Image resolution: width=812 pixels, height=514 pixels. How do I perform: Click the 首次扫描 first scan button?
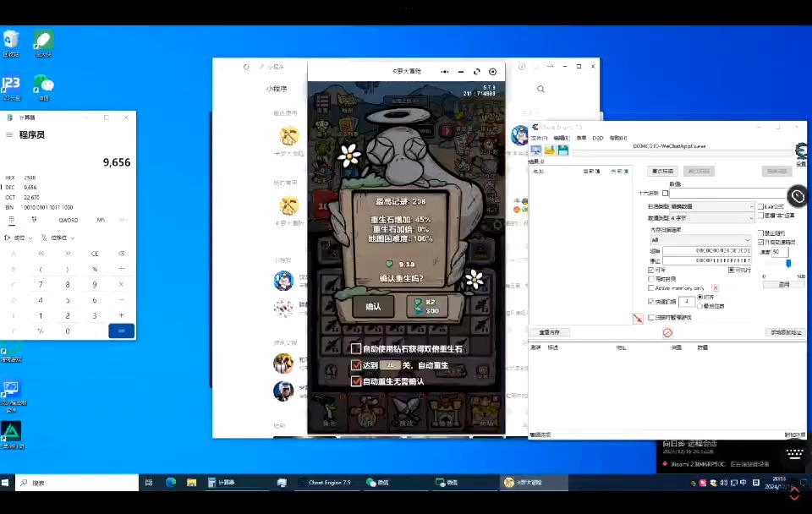coord(662,171)
